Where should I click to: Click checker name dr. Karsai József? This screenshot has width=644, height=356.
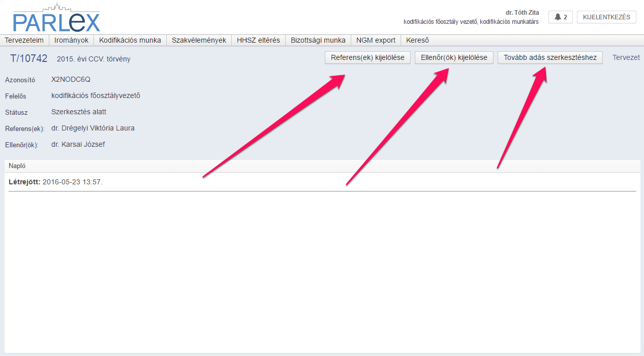point(78,144)
